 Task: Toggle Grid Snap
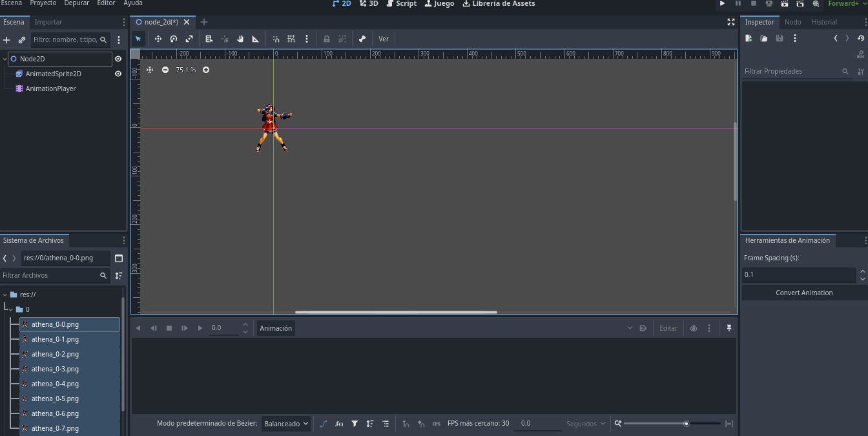click(x=291, y=39)
